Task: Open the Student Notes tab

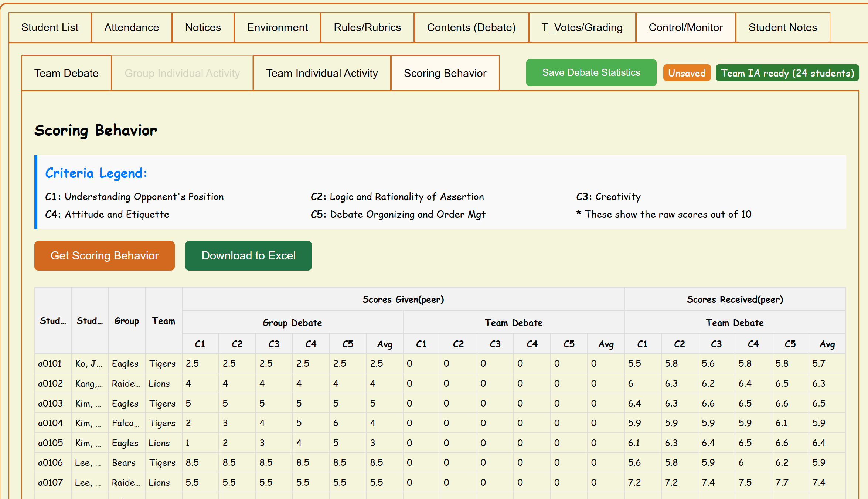Action: (783, 27)
